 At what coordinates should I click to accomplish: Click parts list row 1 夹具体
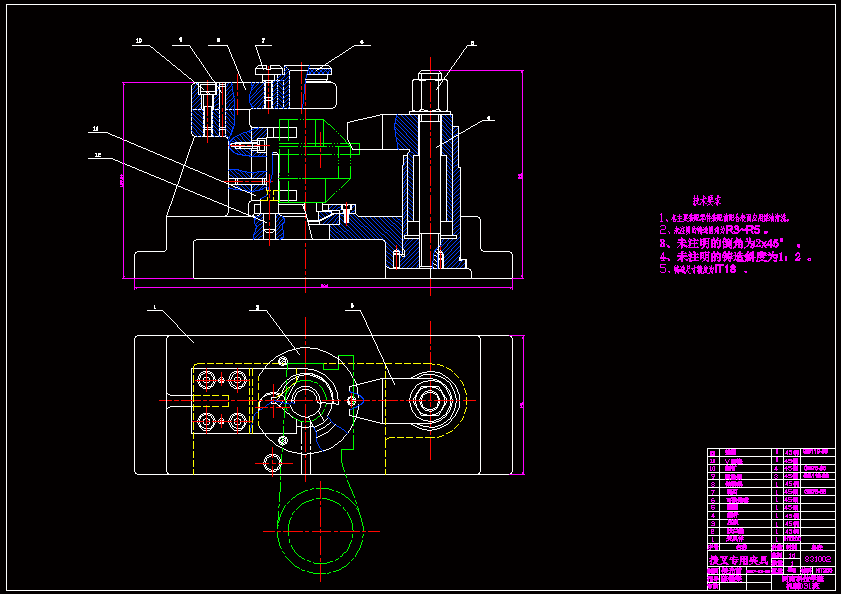(x=731, y=539)
